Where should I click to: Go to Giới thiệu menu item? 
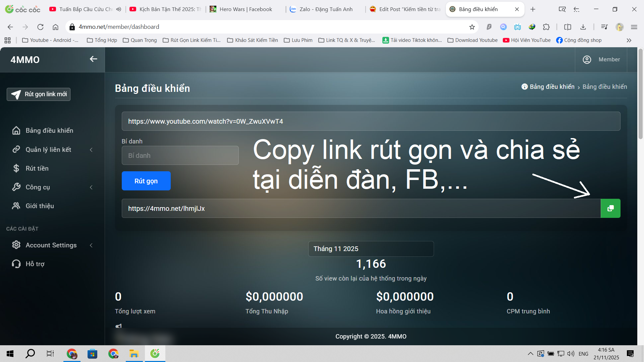pos(40,206)
